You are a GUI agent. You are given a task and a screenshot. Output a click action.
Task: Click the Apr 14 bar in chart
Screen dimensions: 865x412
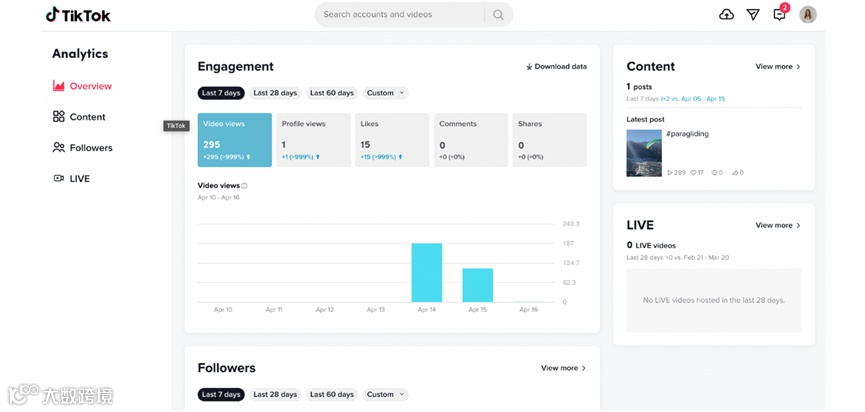(426, 272)
